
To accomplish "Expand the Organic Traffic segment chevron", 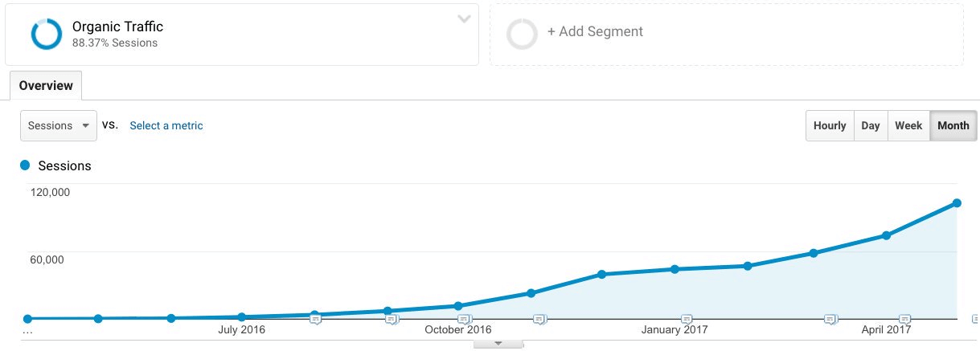I will (x=464, y=19).
